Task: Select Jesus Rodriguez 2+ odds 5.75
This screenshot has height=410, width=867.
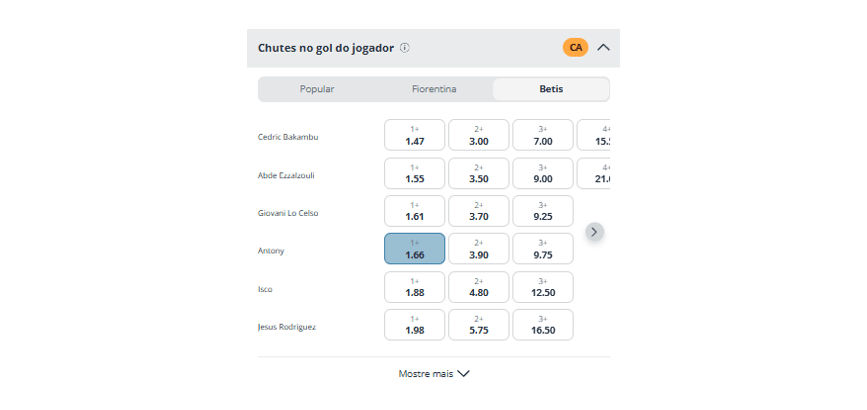Action: [479, 325]
